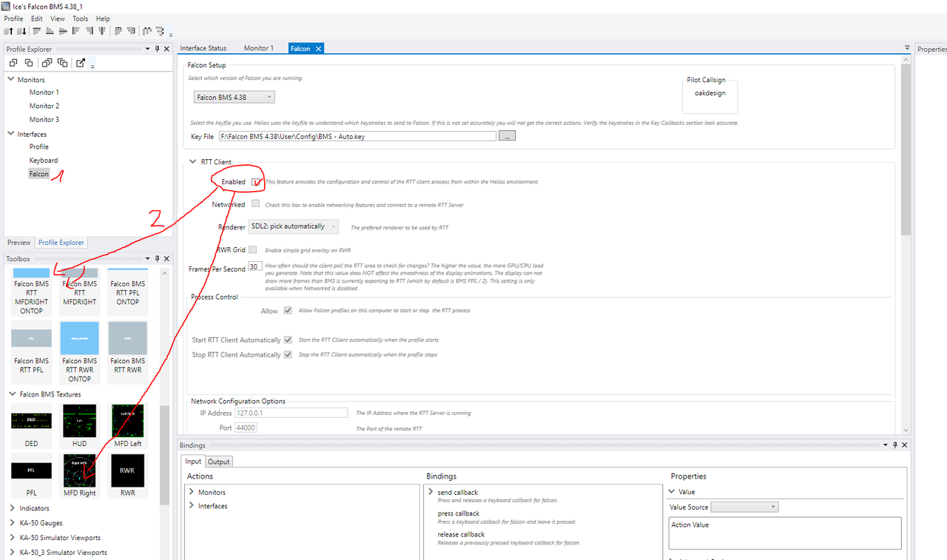
Task: Click the Frames Per Second field
Action: coord(255,266)
